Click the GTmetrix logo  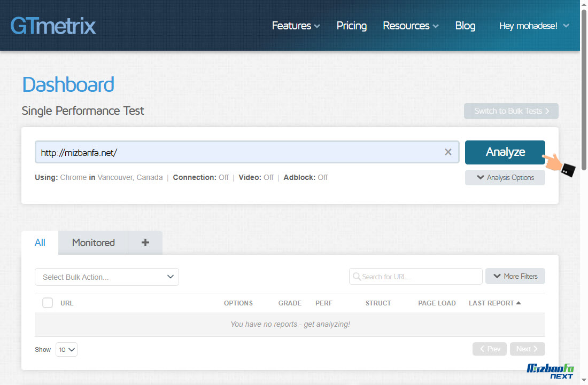53,26
